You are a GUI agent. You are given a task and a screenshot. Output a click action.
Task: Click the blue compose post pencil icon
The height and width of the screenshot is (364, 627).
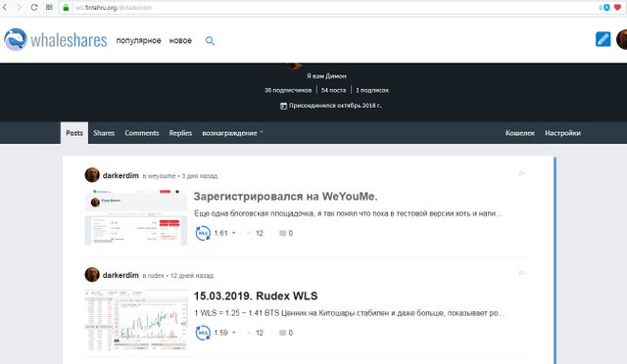[603, 39]
